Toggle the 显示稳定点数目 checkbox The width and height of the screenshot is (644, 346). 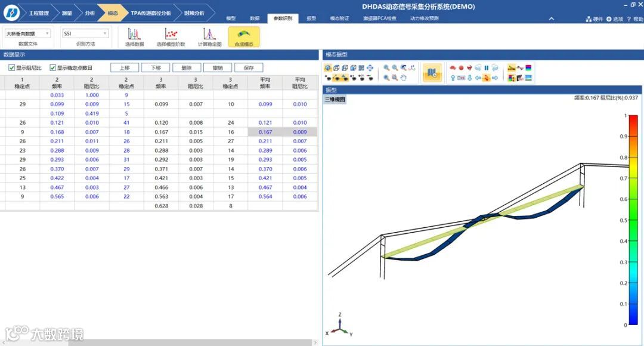click(52, 68)
